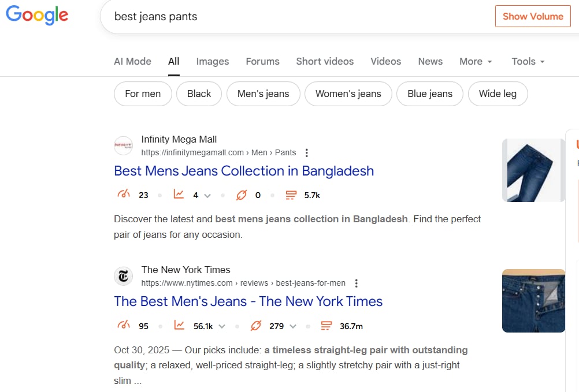Open the Tools dropdown
579x392 pixels.
pos(528,61)
